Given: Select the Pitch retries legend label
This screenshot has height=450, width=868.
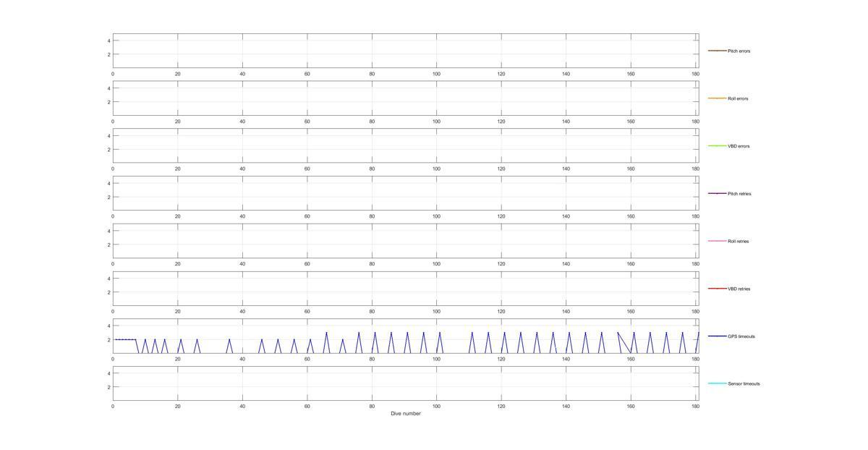Looking at the screenshot, I should coord(739,194).
